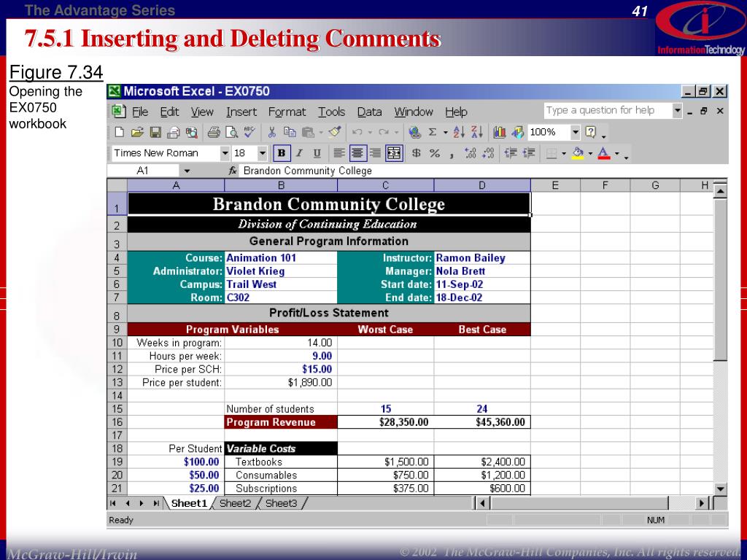Click the Insert Hyperlink globe icon
The image size is (747, 560).
pyautogui.click(x=415, y=133)
